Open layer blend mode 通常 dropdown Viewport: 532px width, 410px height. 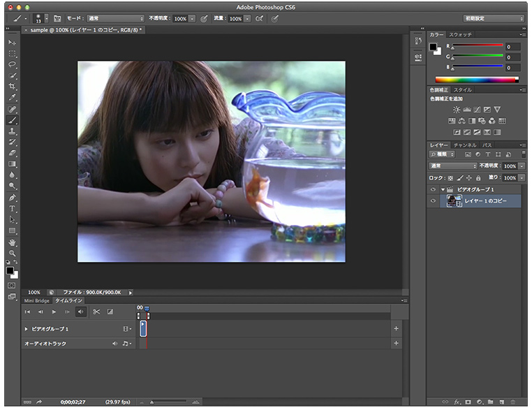point(453,166)
